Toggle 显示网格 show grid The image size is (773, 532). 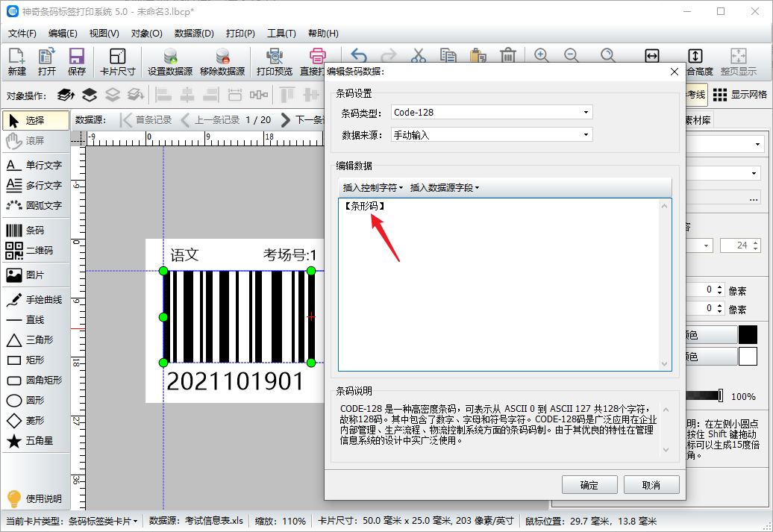(x=739, y=95)
